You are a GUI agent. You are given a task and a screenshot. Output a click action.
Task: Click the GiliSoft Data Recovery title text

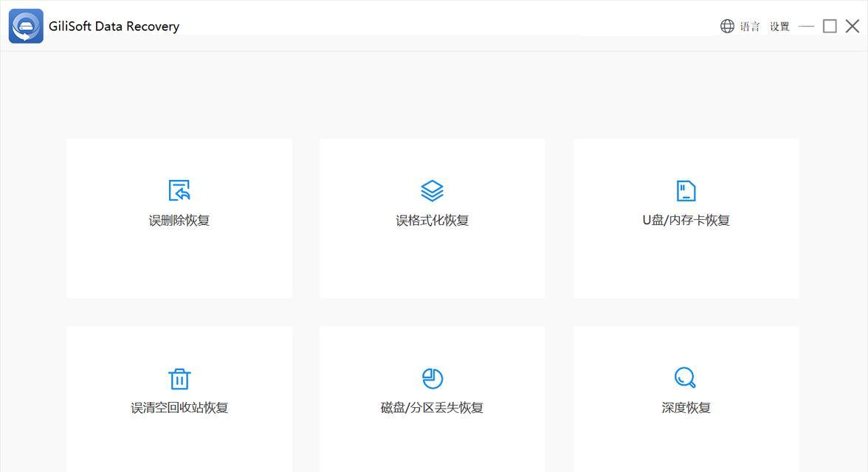click(x=114, y=27)
